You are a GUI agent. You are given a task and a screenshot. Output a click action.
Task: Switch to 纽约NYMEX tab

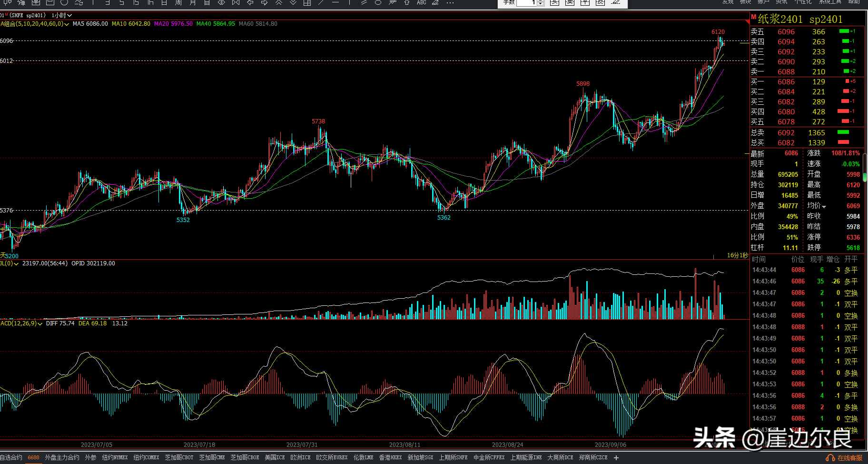tap(115, 457)
